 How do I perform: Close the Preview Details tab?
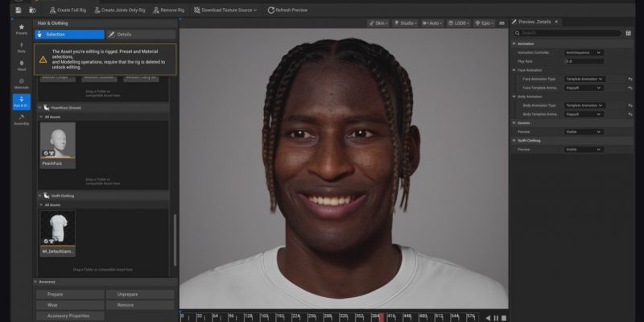point(556,22)
